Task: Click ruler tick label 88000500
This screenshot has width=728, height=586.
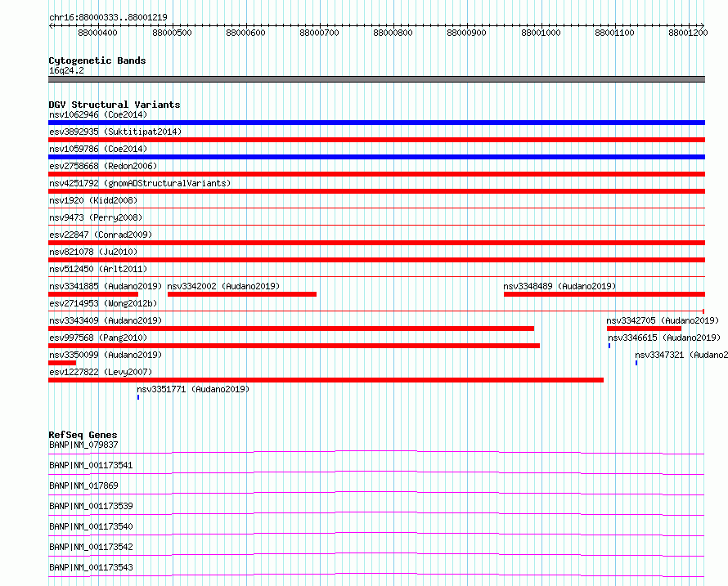Action: click(x=172, y=33)
